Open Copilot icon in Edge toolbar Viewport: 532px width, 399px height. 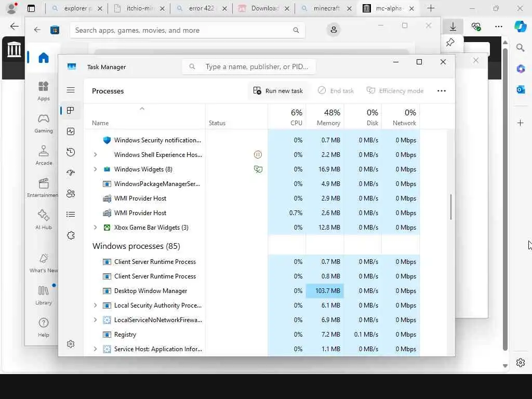(520, 26)
